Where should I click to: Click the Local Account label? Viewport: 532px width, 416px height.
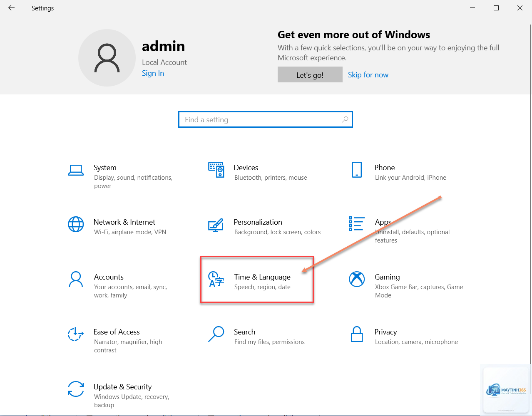coord(164,62)
